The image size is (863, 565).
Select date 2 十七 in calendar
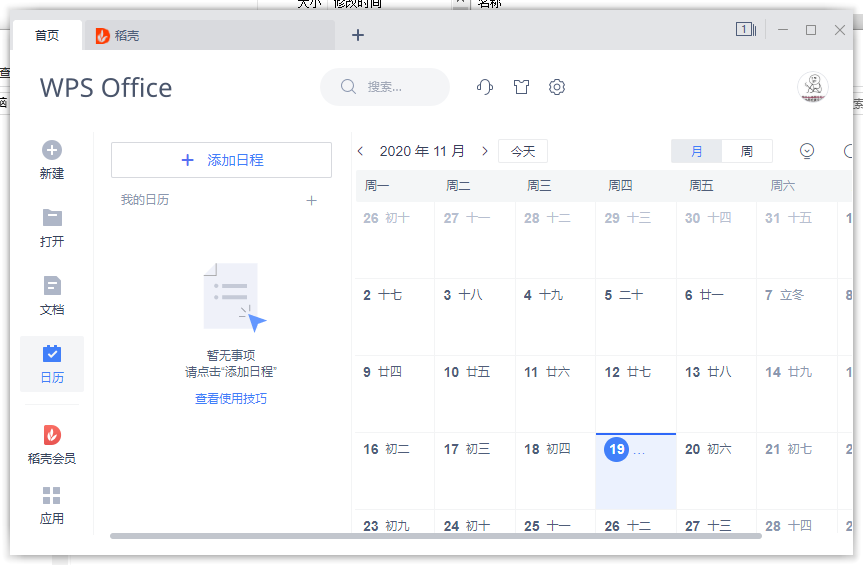(x=394, y=317)
